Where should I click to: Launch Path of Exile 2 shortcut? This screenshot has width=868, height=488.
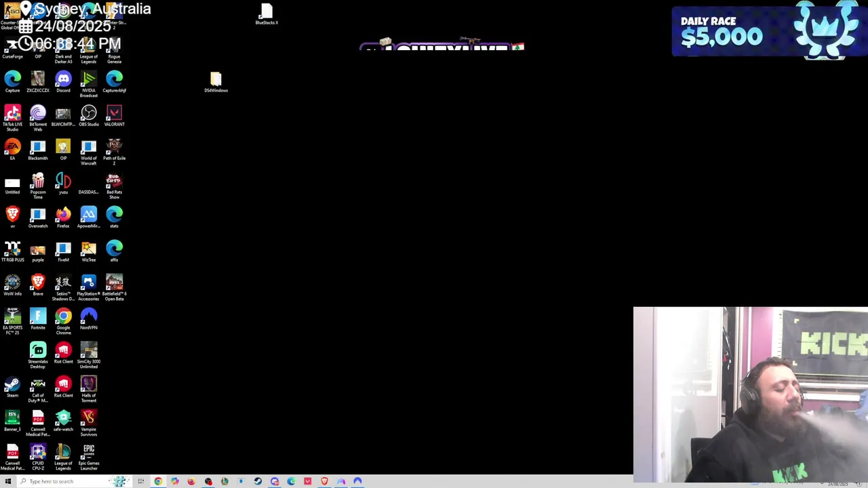(x=114, y=151)
